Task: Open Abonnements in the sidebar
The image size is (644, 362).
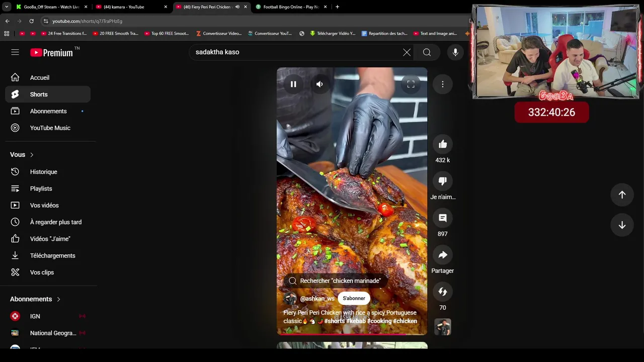Action: (x=48, y=111)
